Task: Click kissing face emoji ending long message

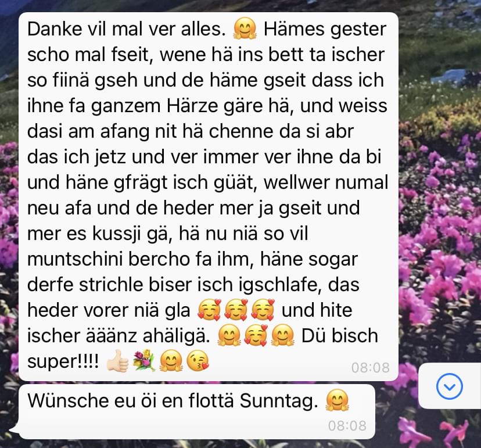Action: 198,360
